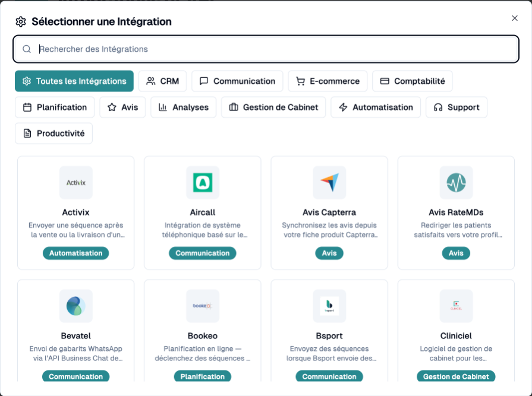Image resolution: width=532 pixels, height=396 pixels.
Task: Select the Avis Capterra title
Action: pyautogui.click(x=329, y=212)
